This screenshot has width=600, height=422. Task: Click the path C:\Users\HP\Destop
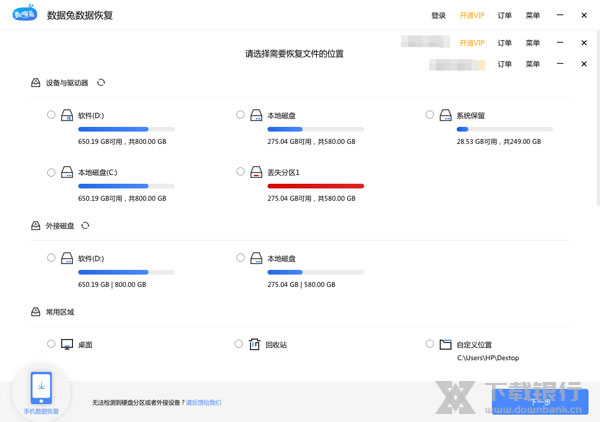click(488, 358)
